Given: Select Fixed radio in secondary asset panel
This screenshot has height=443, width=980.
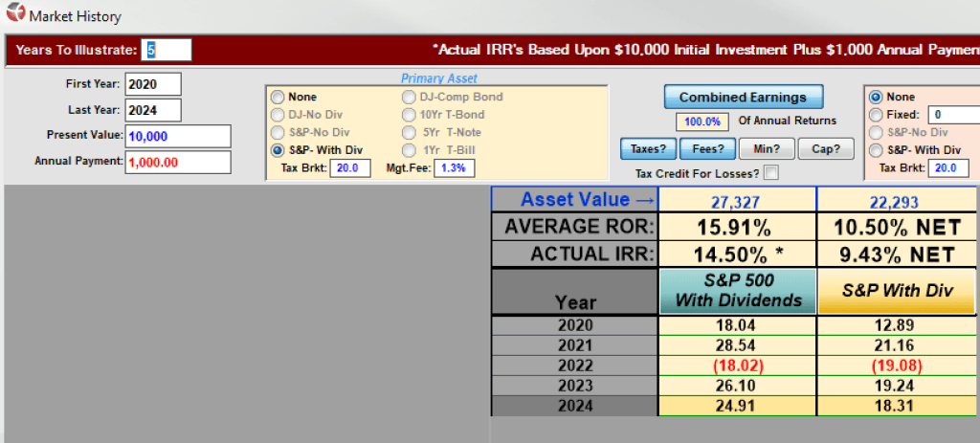Looking at the screenshot, I should click(876, 115).
